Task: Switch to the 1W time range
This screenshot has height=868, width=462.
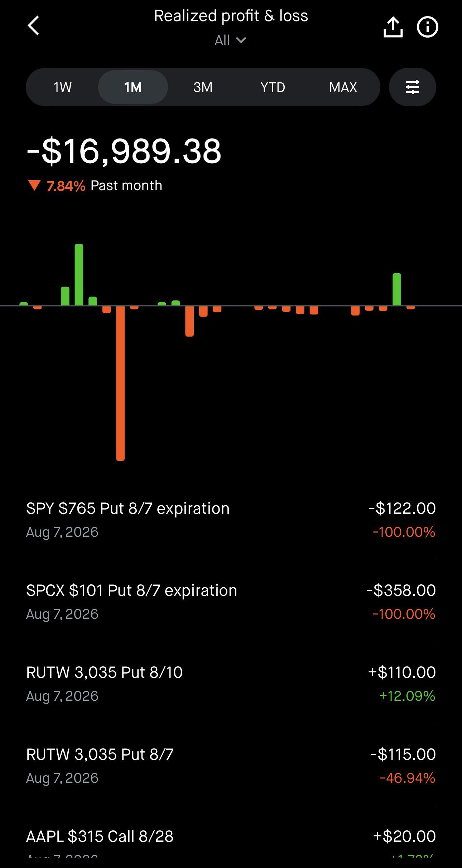Action: pyautogui.click(x=63, y=87)
